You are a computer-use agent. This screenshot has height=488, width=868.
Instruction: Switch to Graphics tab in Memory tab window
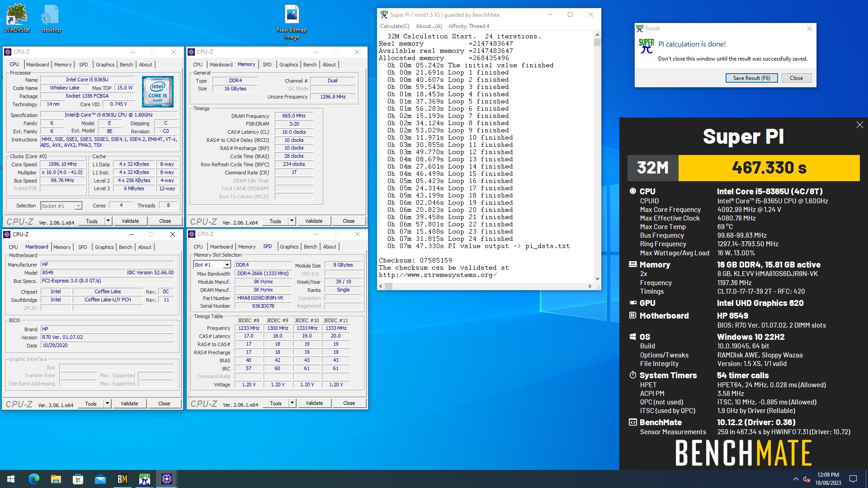(288, 65)
